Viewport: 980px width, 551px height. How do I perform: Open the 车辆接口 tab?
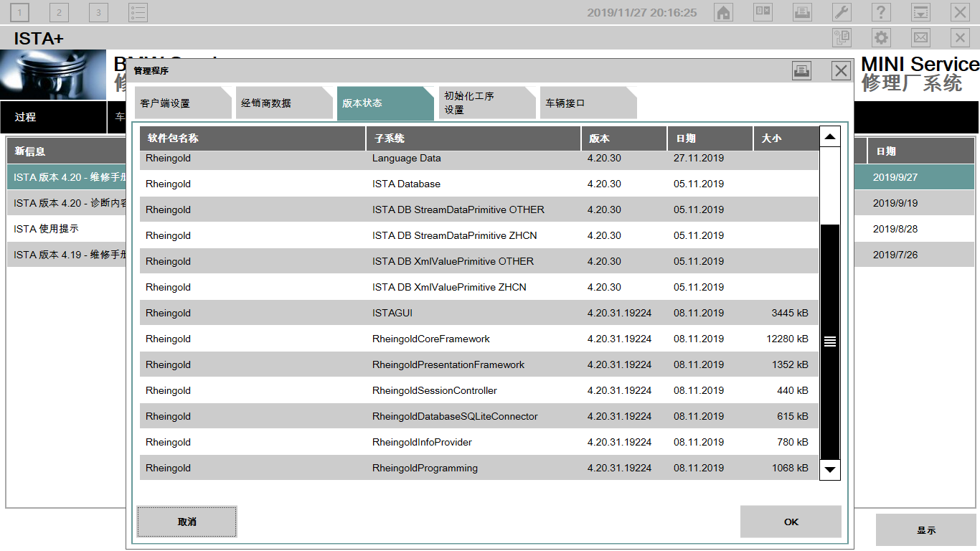point(588,103)
